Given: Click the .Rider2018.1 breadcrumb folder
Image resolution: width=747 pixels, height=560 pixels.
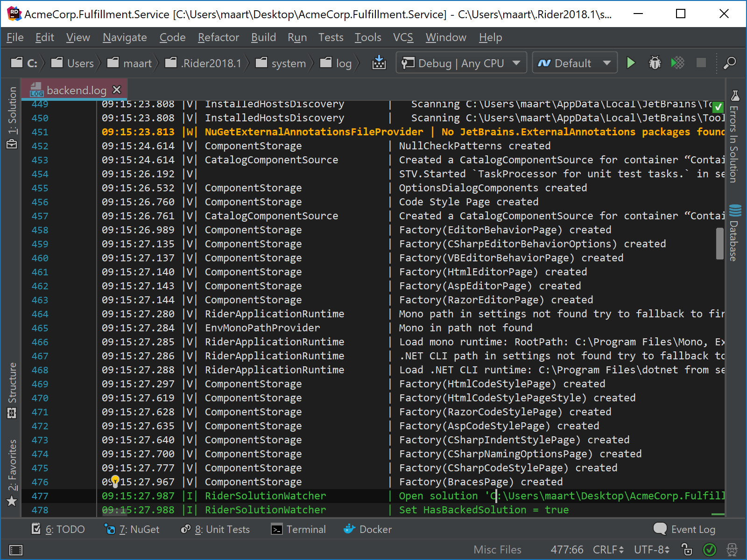Looking at the screenshot, I should point(204,63).
